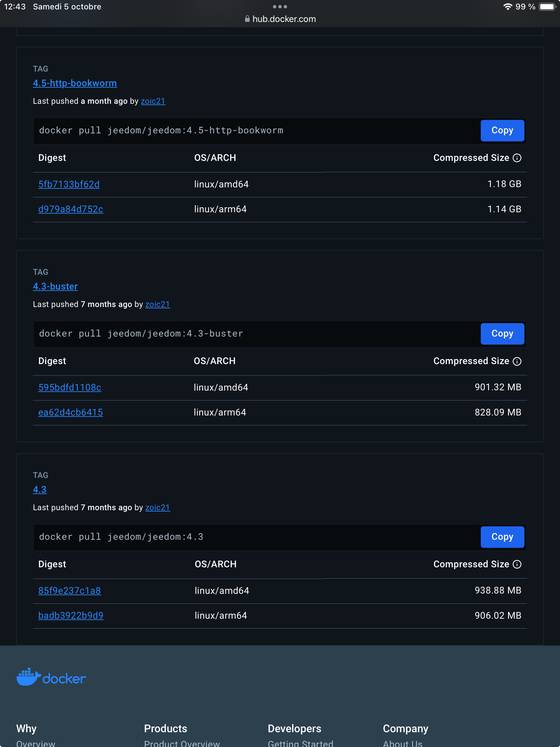Tap the lock icon next to hub.docker.com
The height and width of the screenshot is (747, 560).
247,19
